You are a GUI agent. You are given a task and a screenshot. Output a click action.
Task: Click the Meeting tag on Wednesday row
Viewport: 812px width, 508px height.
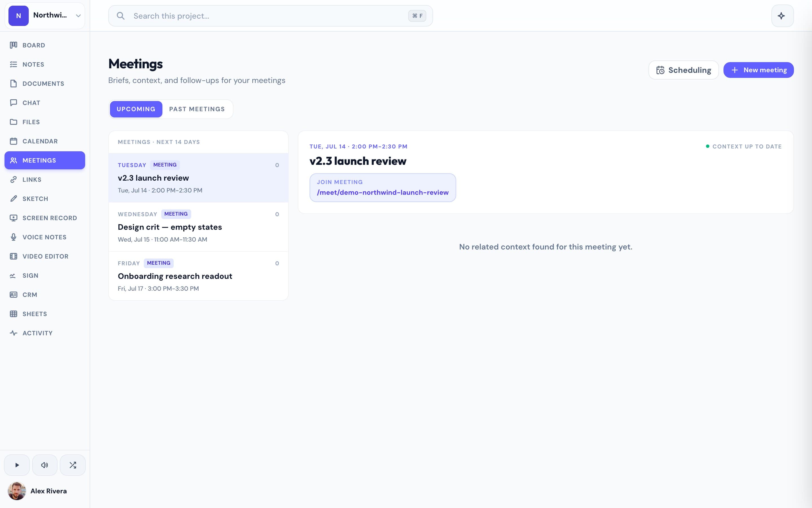point(176,214)
